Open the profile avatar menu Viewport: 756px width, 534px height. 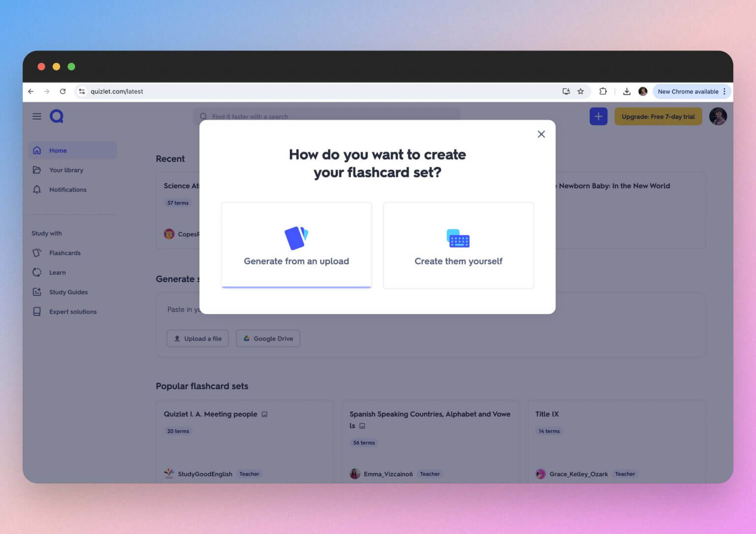point(718,116)
